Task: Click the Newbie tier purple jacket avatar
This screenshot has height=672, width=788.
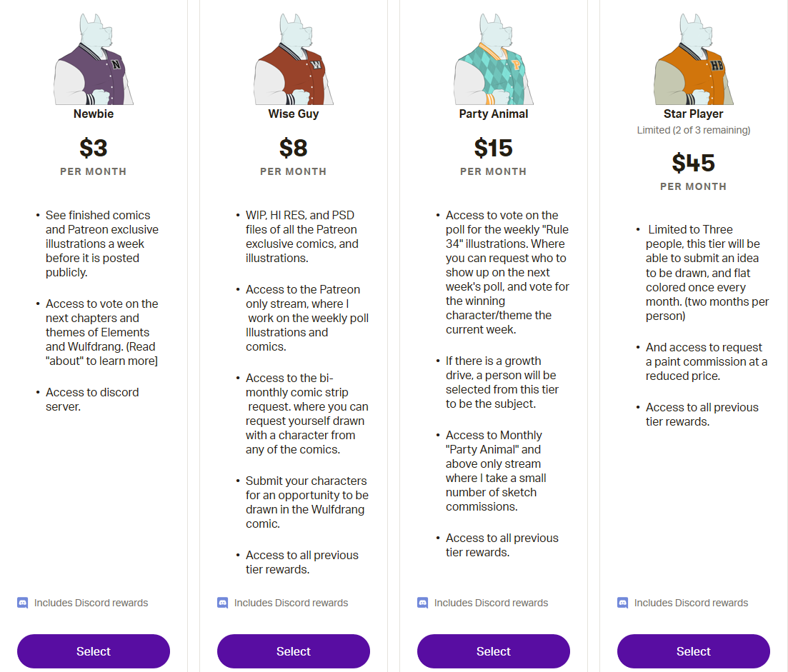Action: pos(94,61)
